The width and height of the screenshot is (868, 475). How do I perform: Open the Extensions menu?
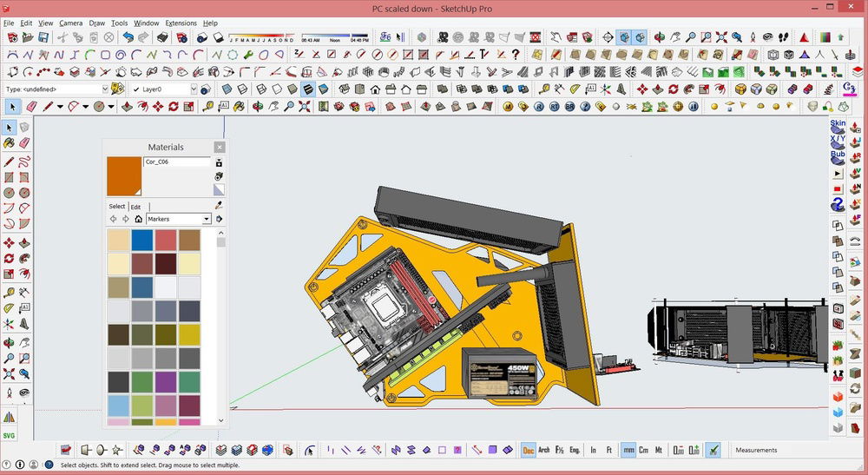pyautogui.click(x=181, y=23)
